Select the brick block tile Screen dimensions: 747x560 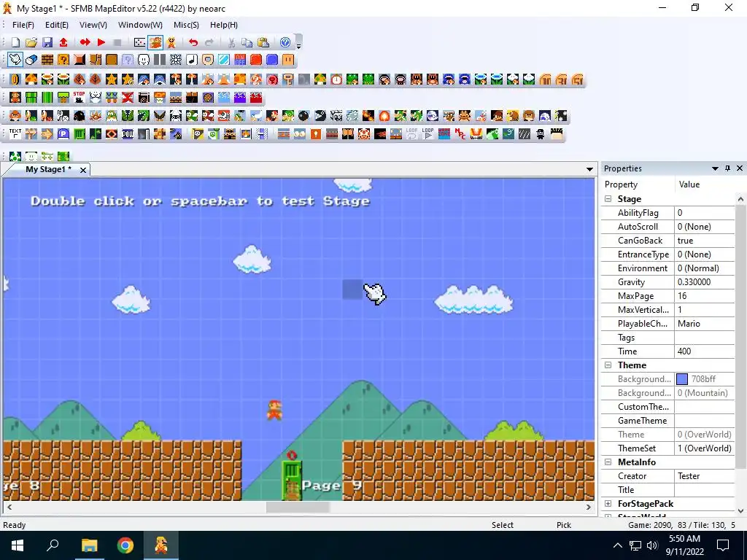47,60
